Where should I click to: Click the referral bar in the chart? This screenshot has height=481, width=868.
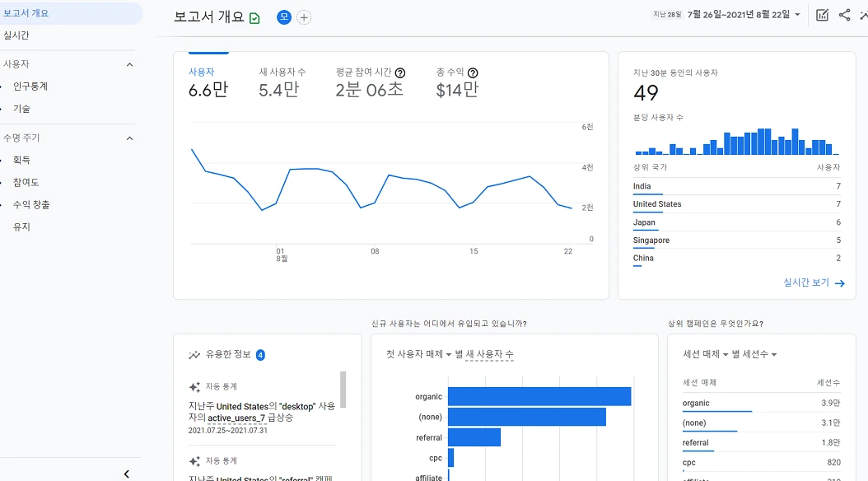pos(474,437)
